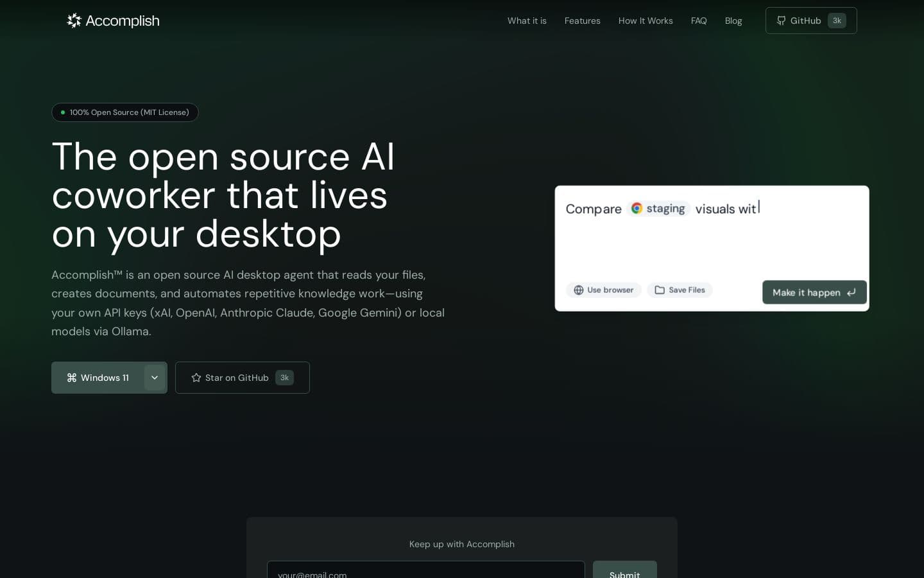Select How It Works in the navbar
Viewport: 924px width, 578px height.
point(646,21)
